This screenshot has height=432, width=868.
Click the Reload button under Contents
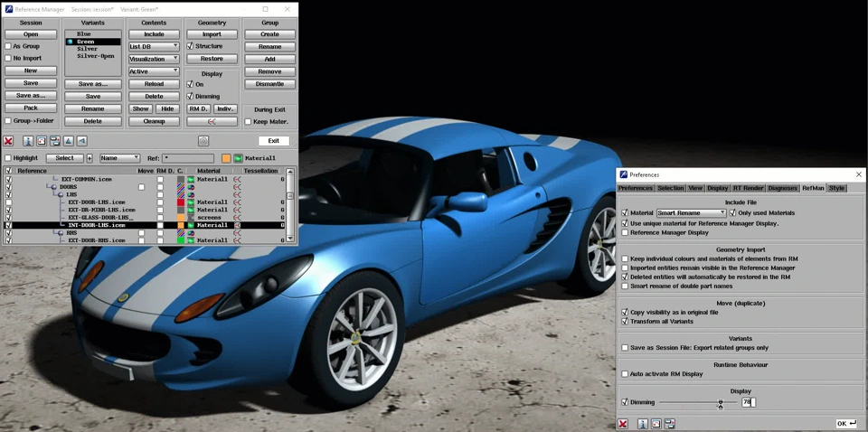coord(154,84)
